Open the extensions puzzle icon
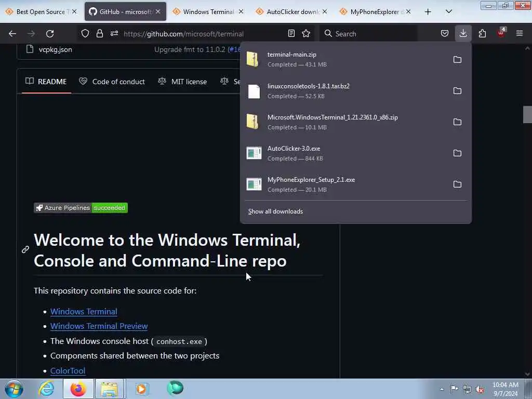This screenshot has width=532, height=399. (482, 33)
